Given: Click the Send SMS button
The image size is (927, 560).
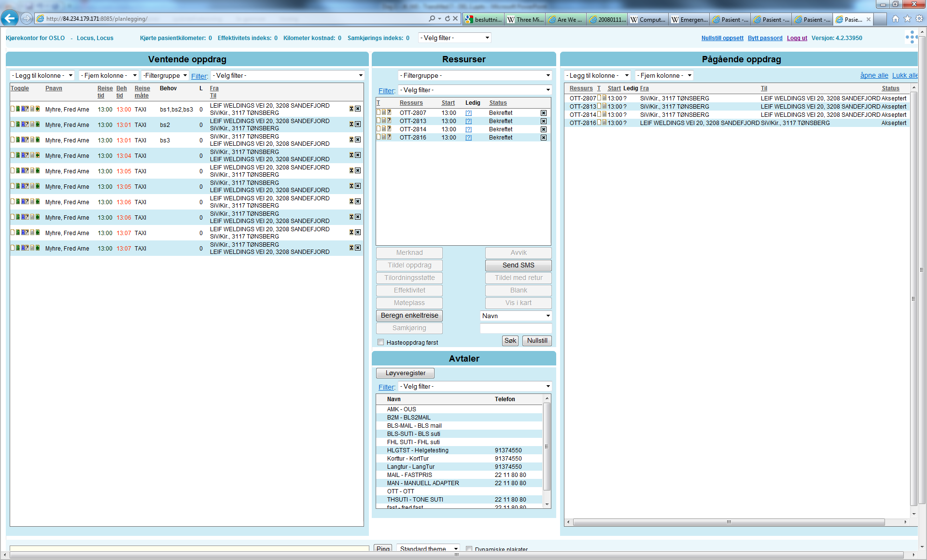Looking at the screenshot, I should pyautogui.click(x=518, y=265).
